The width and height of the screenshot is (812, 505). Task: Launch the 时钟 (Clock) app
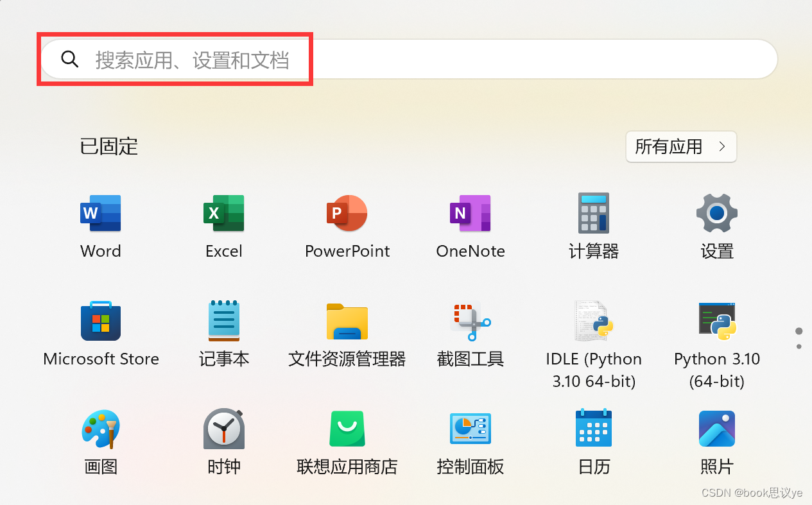tap(223, 428)
